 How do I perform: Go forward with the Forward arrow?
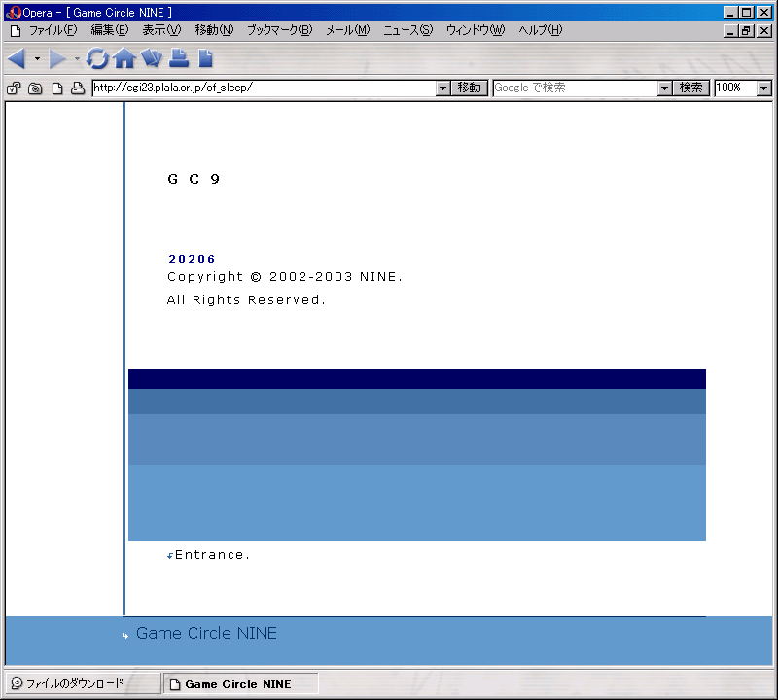(57, 59)
